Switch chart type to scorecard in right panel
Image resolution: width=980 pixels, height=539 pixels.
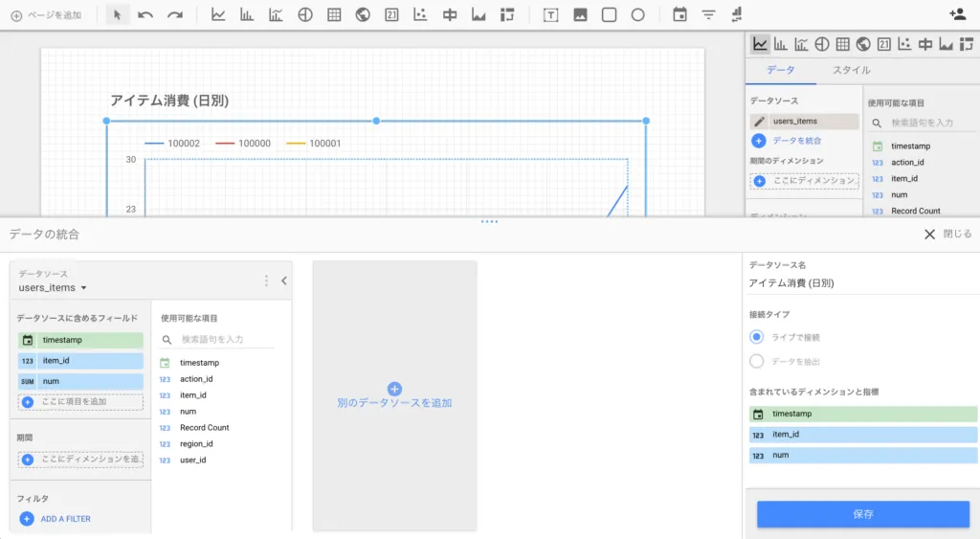tap(883, 44)
